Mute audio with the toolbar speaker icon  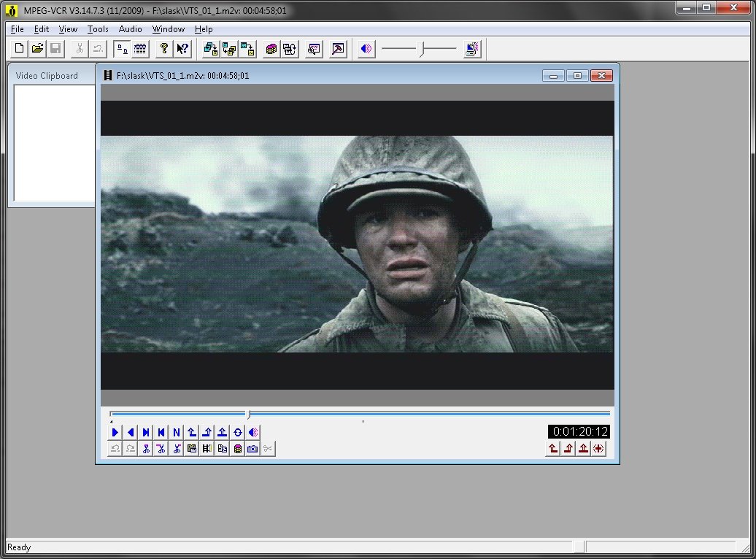tap(366, 49)
